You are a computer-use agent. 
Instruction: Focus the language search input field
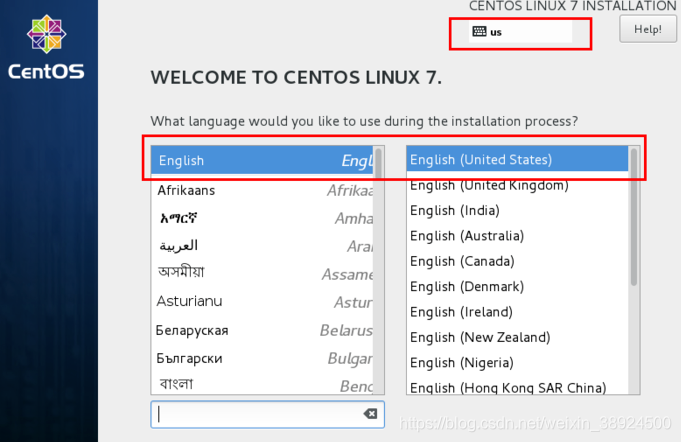coord(268,414)
